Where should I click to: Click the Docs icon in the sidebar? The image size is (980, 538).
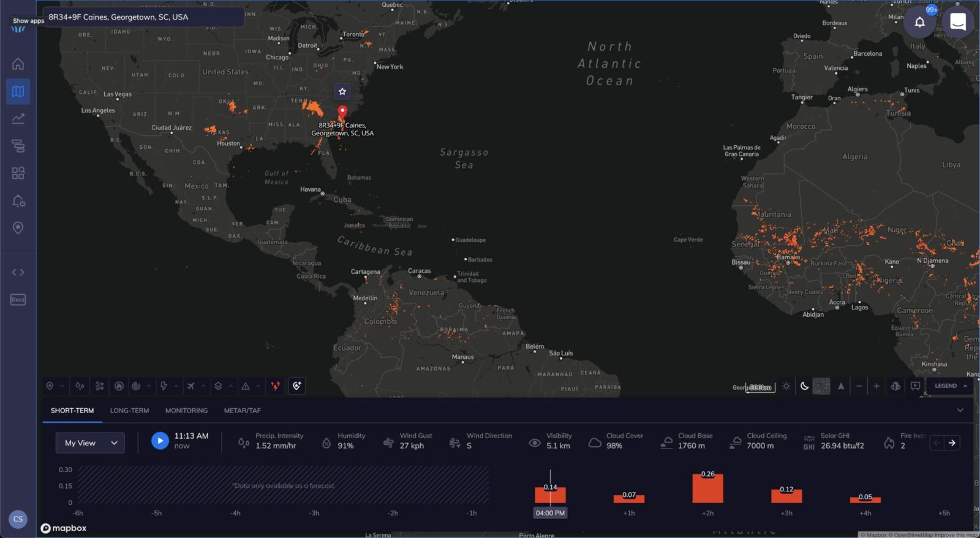tap(18, 300)
